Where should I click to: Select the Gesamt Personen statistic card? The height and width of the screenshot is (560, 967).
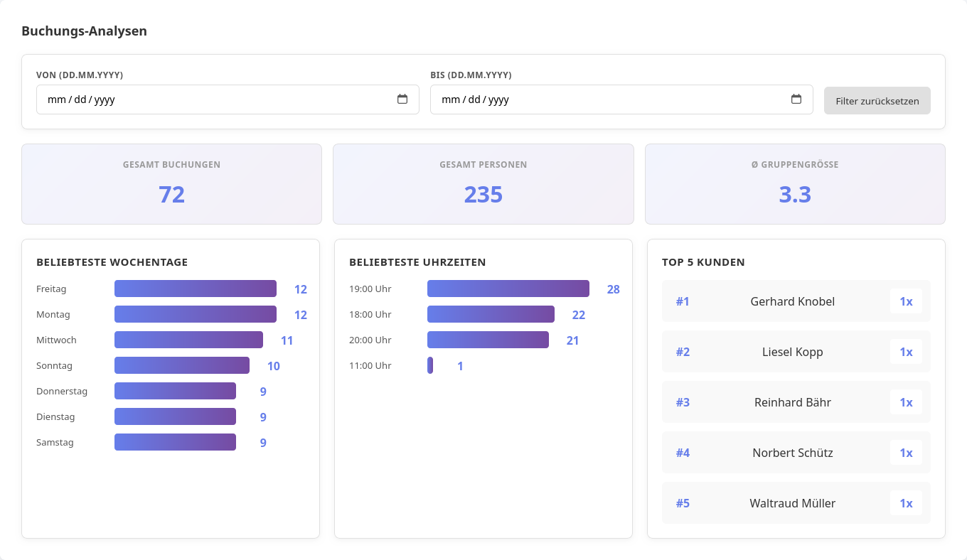pyautogui.click(x=483, y=183)
